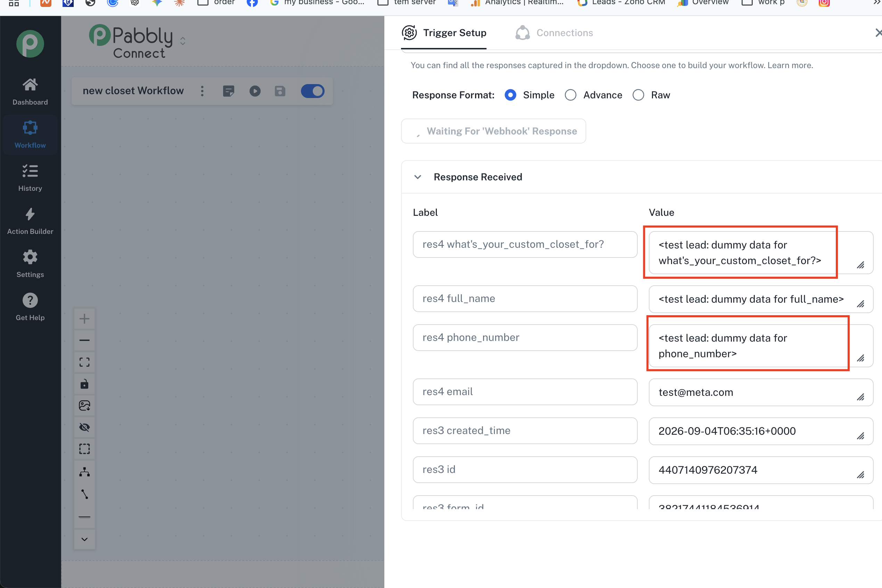The width and height of the screenshot is (882, 588).
Task: Open the workflow notes icon
Action: point(228,91)
